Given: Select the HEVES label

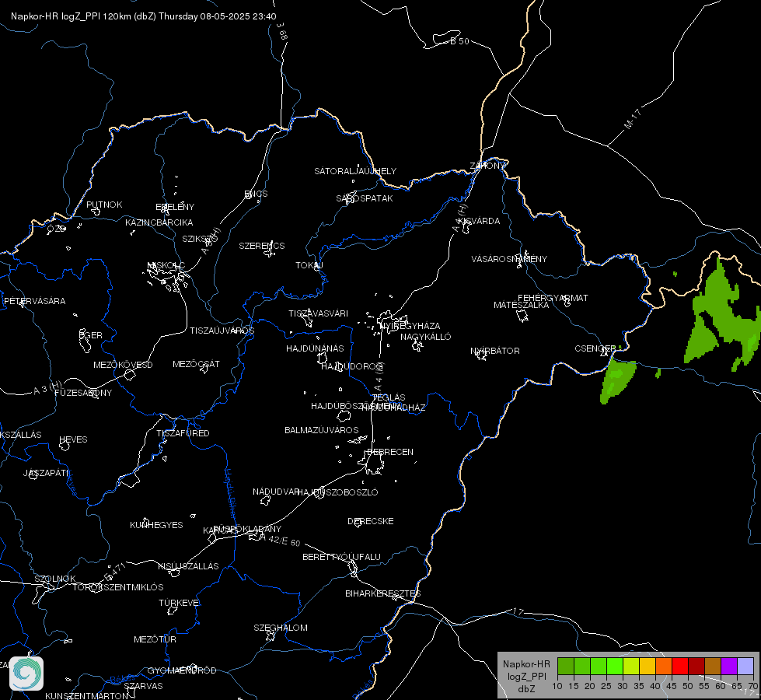Looking at the screenshot, I should pos(73,439).
